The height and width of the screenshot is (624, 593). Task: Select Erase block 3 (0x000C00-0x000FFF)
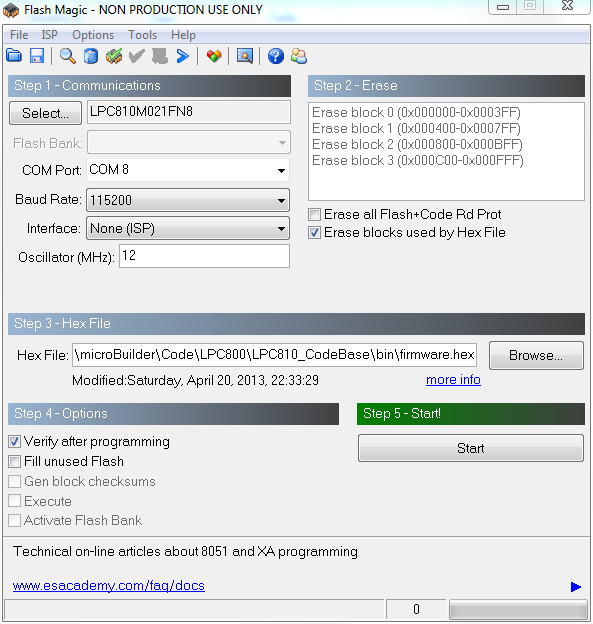click(417, 160)
